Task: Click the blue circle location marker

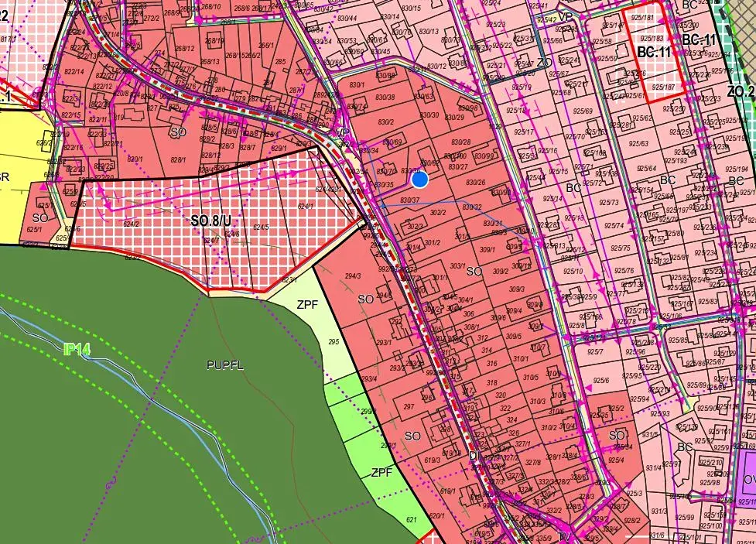Action: tap(419, 180)
